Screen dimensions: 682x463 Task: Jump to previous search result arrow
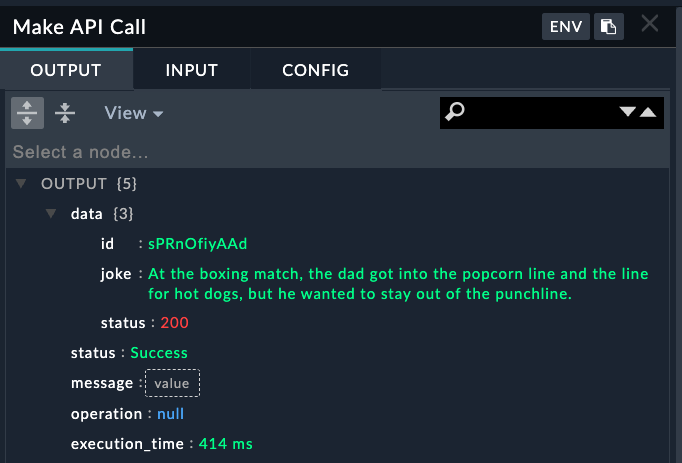point(648,112)
